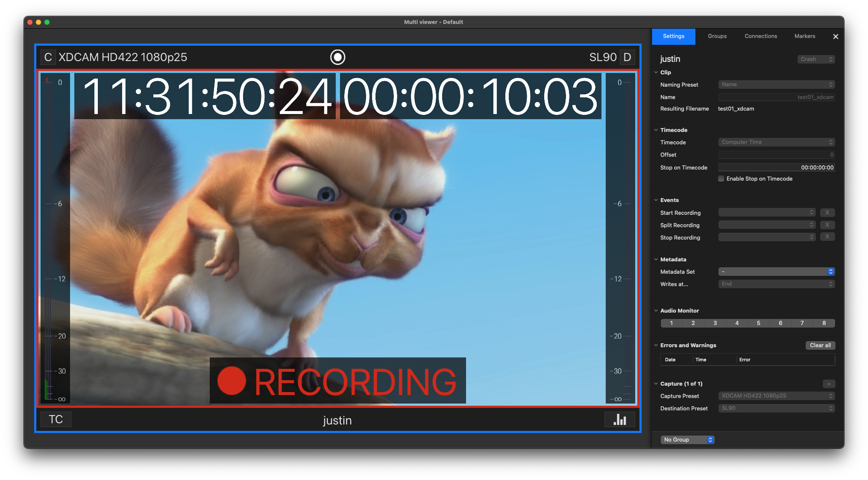The image size is (868, 480).
Task: Click the SL90 destination label
Action: pyautogui.click(x=603, y=57)
